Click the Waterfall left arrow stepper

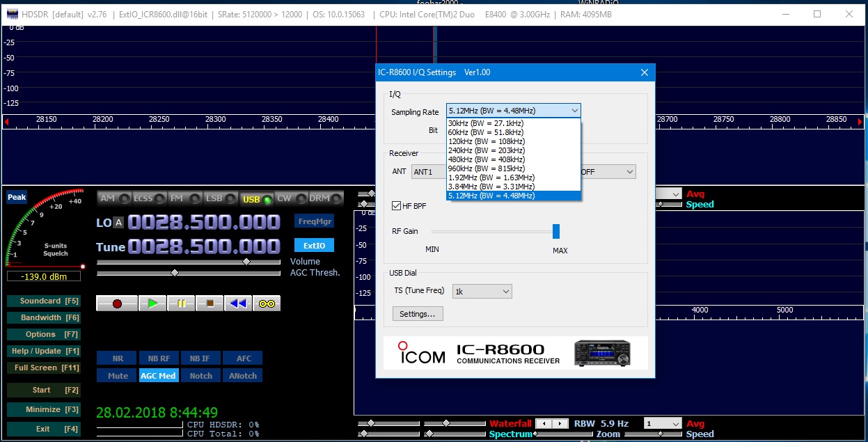545,423
